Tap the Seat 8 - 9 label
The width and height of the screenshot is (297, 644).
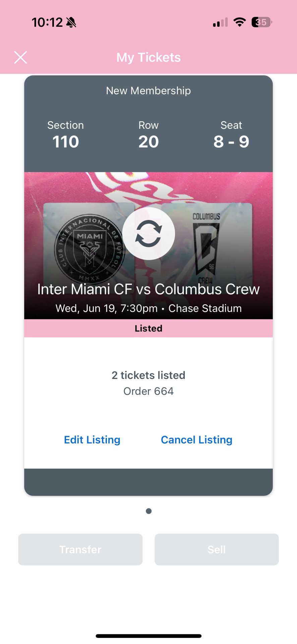231,135
